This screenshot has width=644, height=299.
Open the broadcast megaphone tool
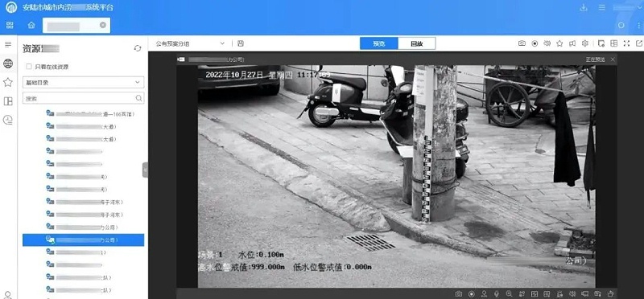click(x=572, y=43)
